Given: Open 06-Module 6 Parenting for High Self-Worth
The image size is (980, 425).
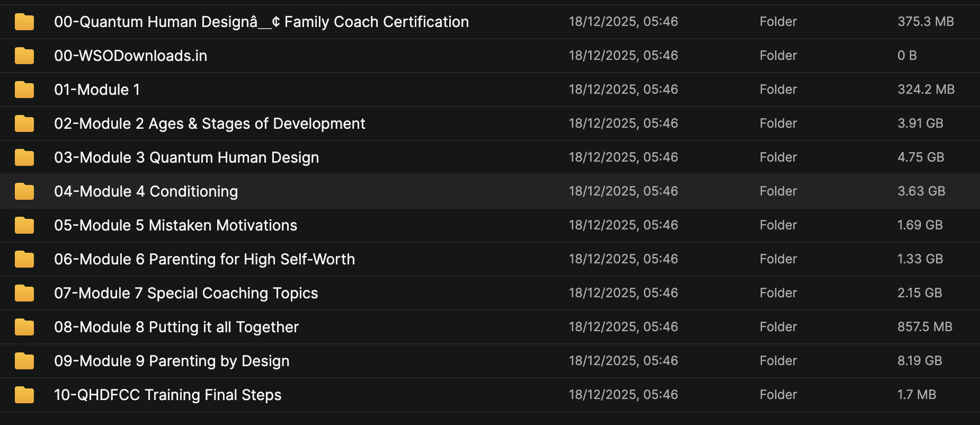Looking at the screenshot, I should coord(204,259).
